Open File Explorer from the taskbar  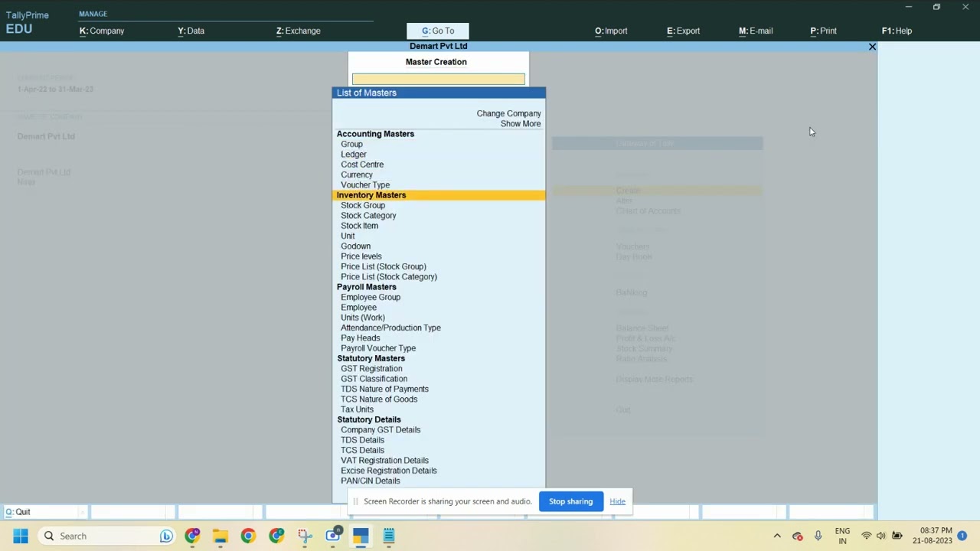220,536
